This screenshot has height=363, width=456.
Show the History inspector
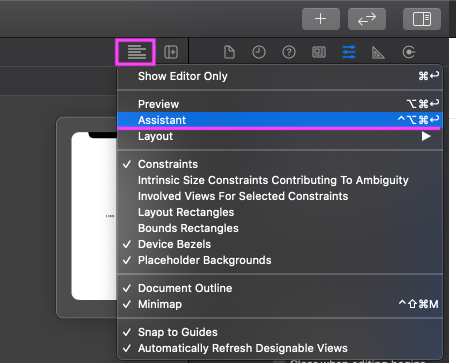[x=259, y=52]
